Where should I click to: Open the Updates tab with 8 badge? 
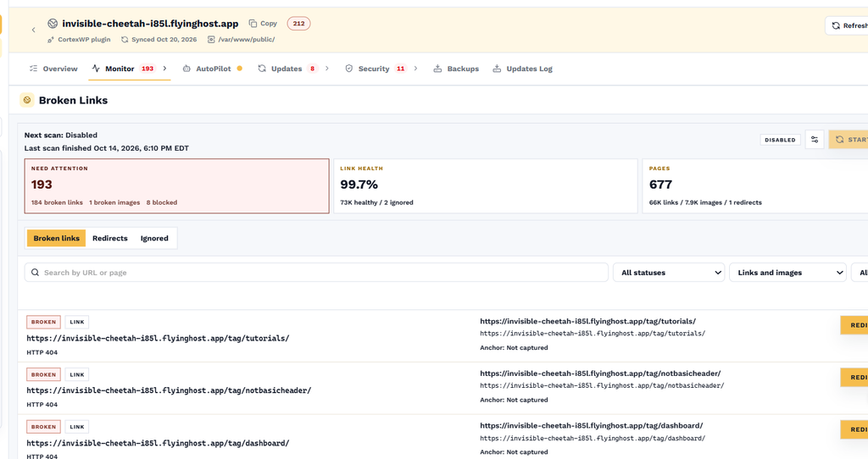[287, 69]
